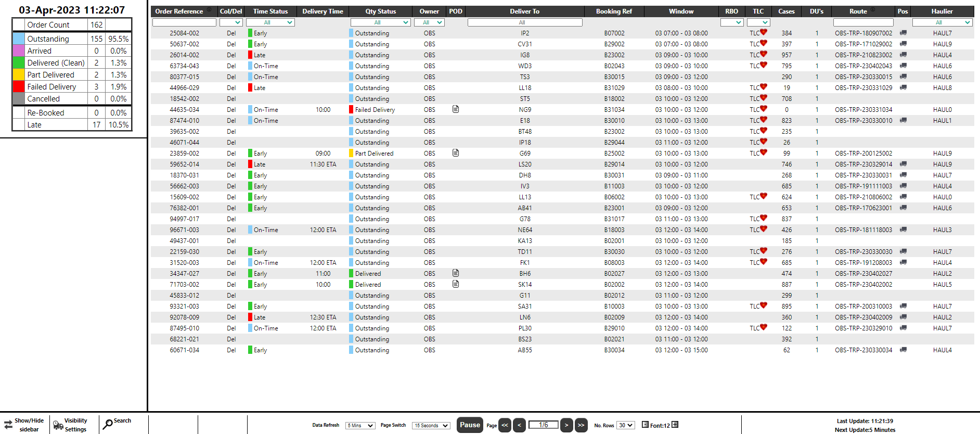Change Page Switch seconds dropdown

(x=431, y=426)
